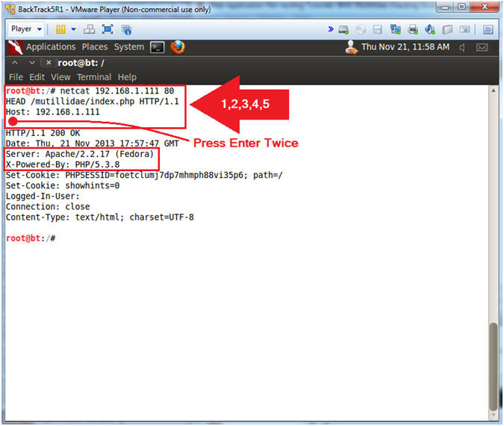Screen dimensions: 504x426
Task: Click the Unity mode icon
Action: (x=126, y=30)
